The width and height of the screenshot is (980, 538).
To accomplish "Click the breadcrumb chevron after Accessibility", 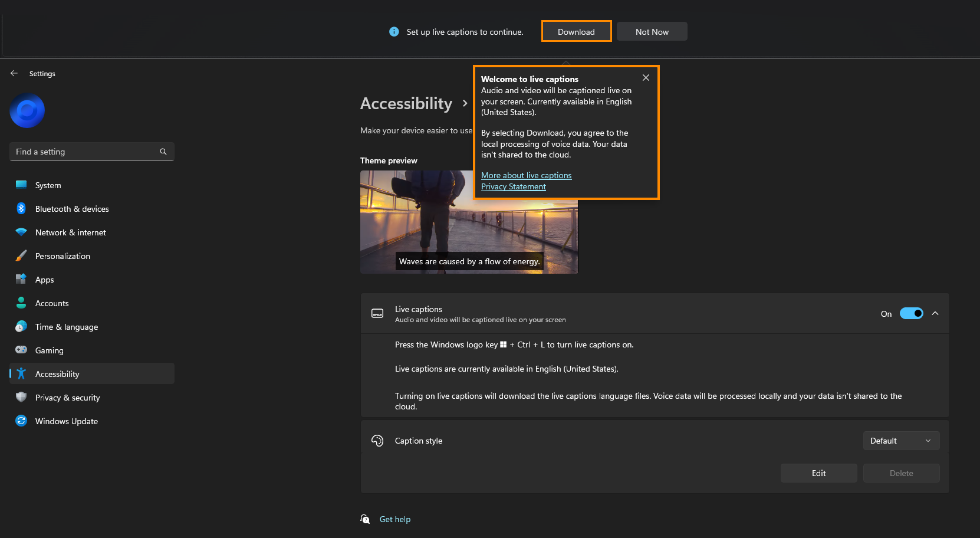I will [465, 103].
